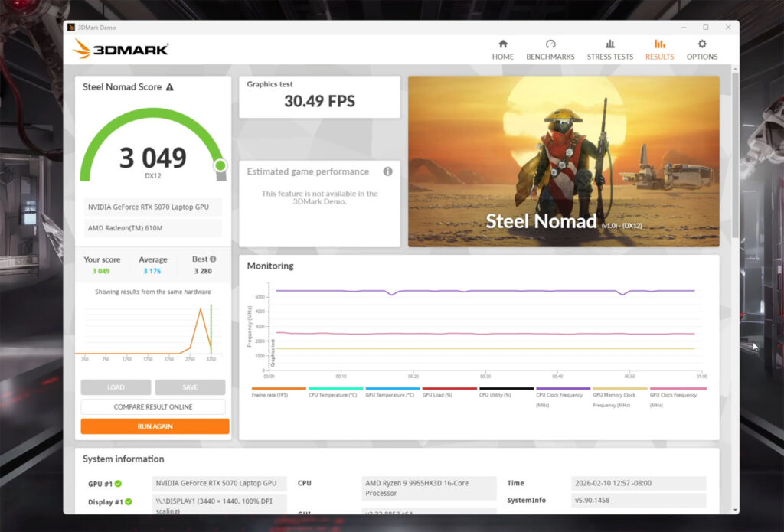
Task: Open Stress Tests via bar chart icon
Action: click(610, 44)
